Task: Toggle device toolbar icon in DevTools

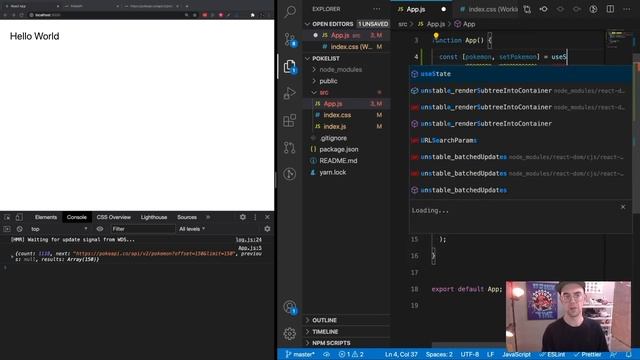Action: (x=19, y=217)
